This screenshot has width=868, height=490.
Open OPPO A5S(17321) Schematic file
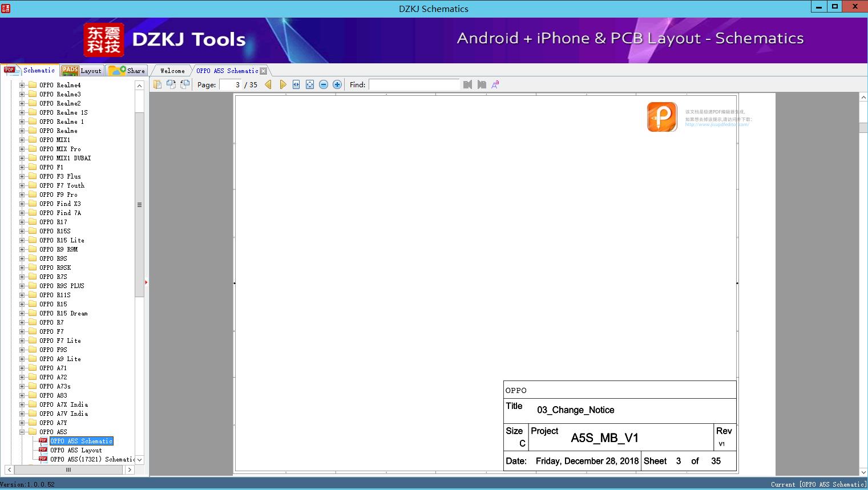click(x=92, y=459)
